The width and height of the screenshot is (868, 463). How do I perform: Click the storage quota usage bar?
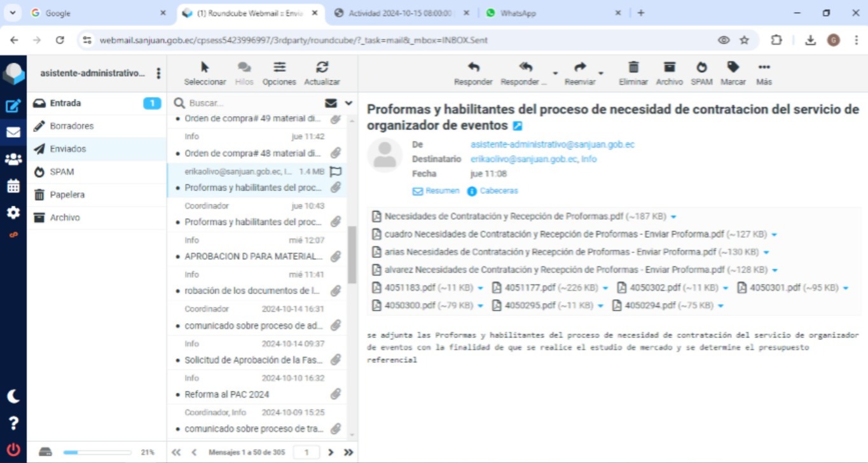coord(97,452)
